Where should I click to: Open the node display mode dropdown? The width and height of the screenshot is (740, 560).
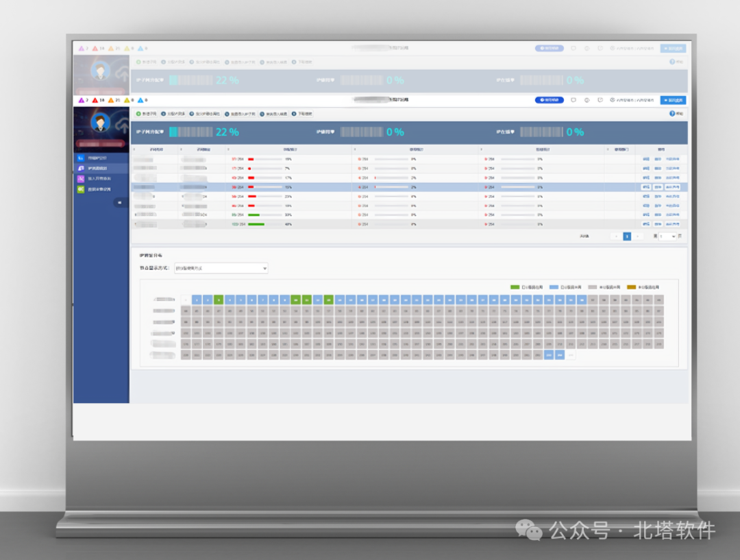tap(221, 268)
